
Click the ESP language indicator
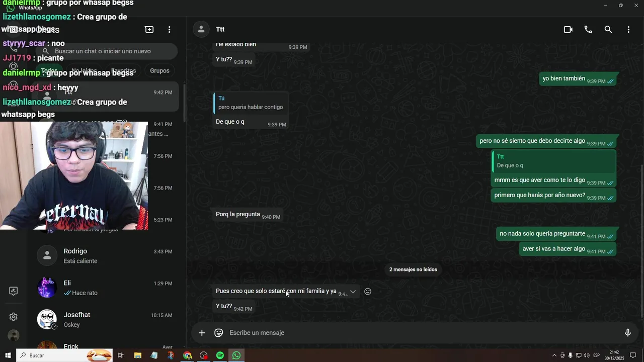click(x=597, y=355)
